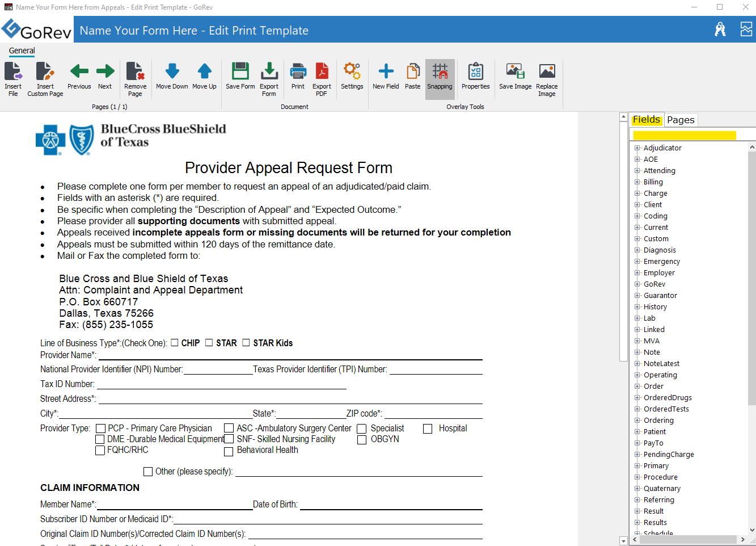The height and width of the screenshot is (546, 756).
Task: Click the Export Form icon
Action: pos(269,71)
